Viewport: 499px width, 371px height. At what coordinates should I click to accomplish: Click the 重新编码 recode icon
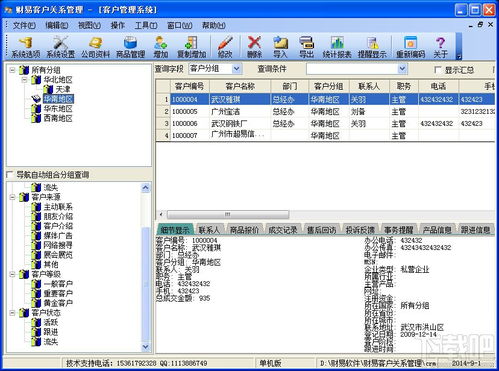[410, 47]
